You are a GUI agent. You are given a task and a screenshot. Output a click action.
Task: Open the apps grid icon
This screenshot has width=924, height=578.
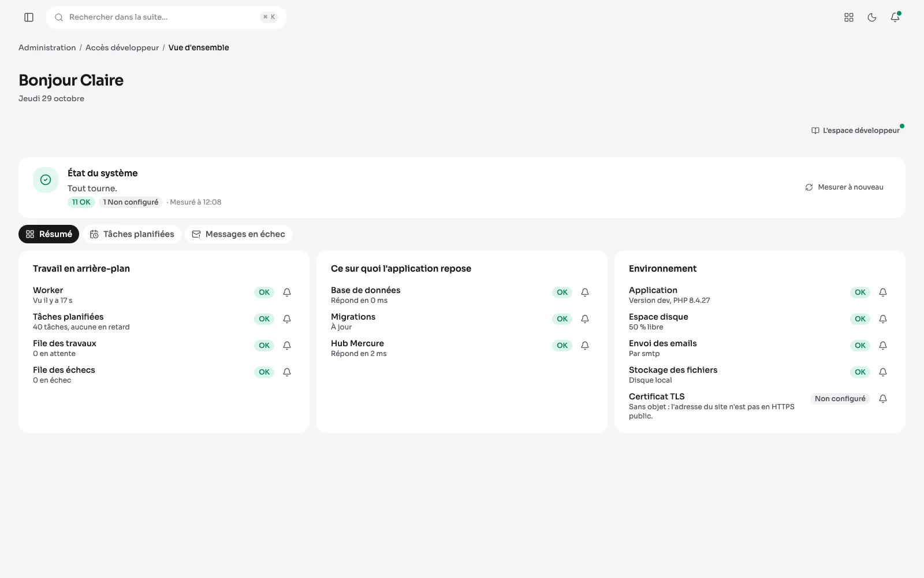pos(849,17)
